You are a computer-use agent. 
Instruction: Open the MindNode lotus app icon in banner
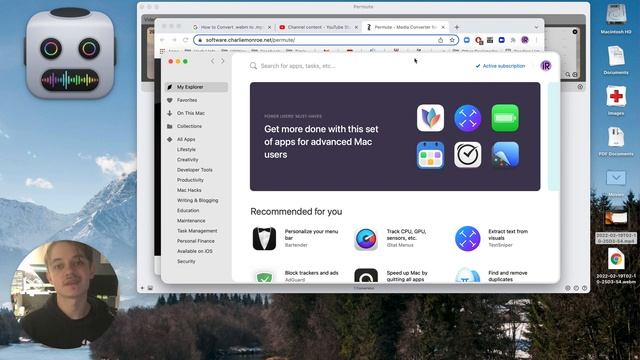(x=431, y=118)
